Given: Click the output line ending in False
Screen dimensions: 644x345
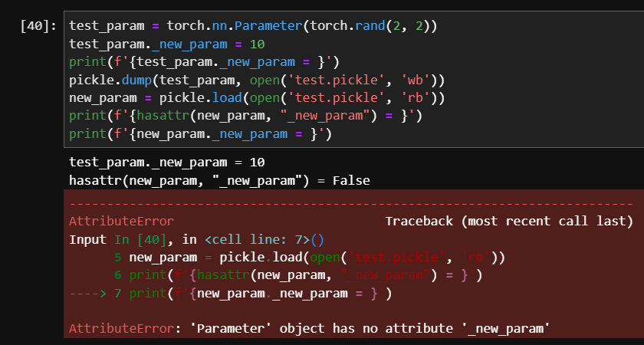Looking at the screenshot, I should [219, 181].
